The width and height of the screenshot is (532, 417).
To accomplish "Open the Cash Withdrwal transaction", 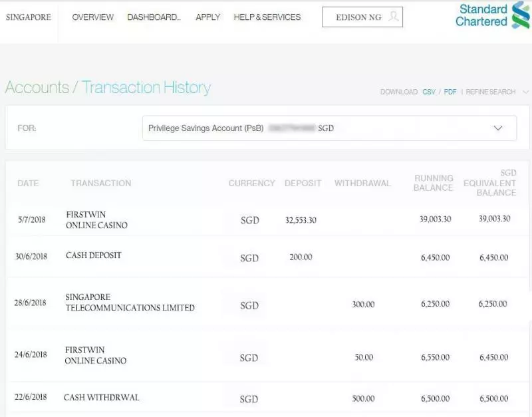I will coord(102,397).
